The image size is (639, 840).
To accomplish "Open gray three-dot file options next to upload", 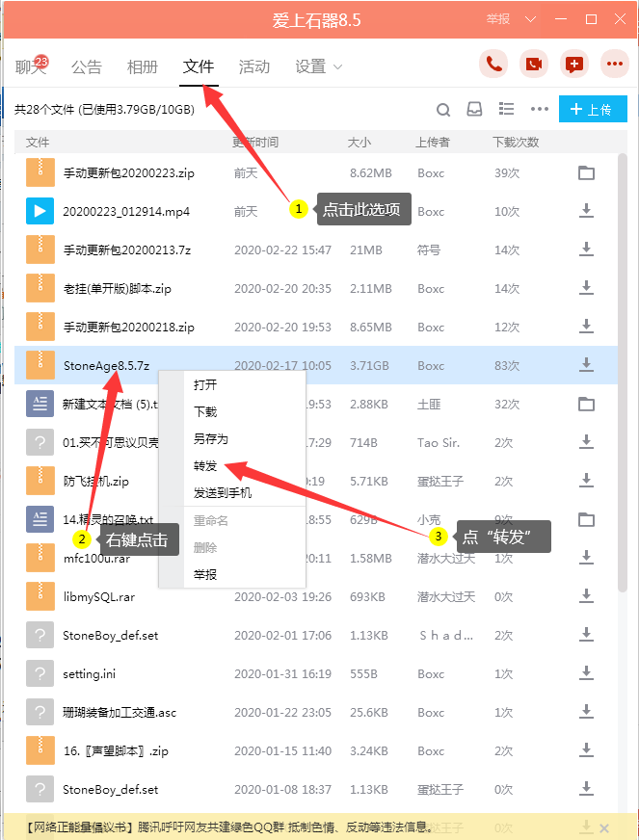I will tap(539, 109).
